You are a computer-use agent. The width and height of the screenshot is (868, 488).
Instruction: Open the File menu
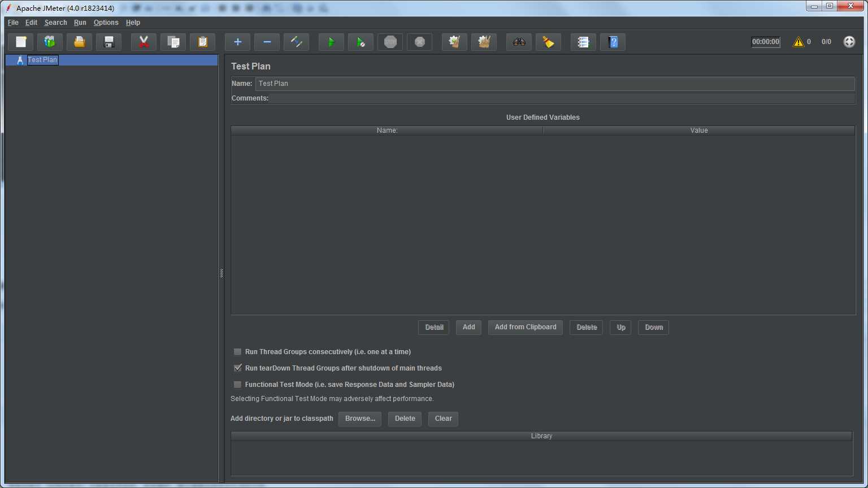coord(13,23)
